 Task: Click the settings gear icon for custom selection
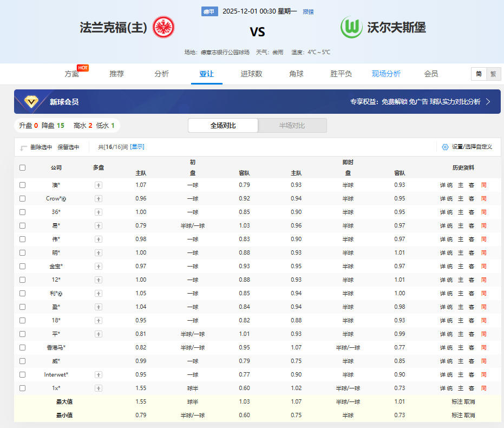pyautogui.click(x=445, y=147)
